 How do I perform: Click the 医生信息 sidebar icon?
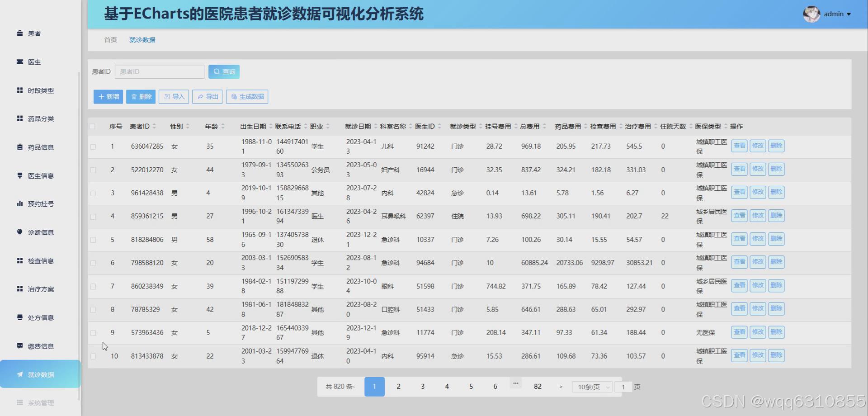(20, 175)
